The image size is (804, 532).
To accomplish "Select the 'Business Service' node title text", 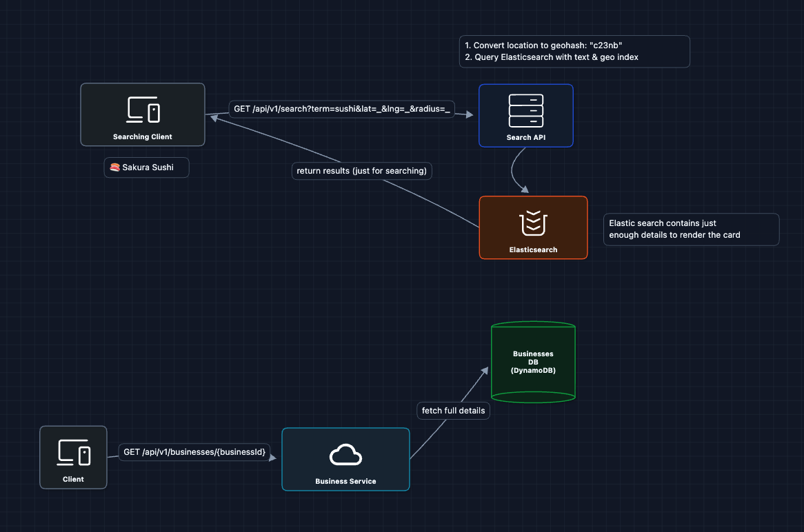I will coord(345,481).
